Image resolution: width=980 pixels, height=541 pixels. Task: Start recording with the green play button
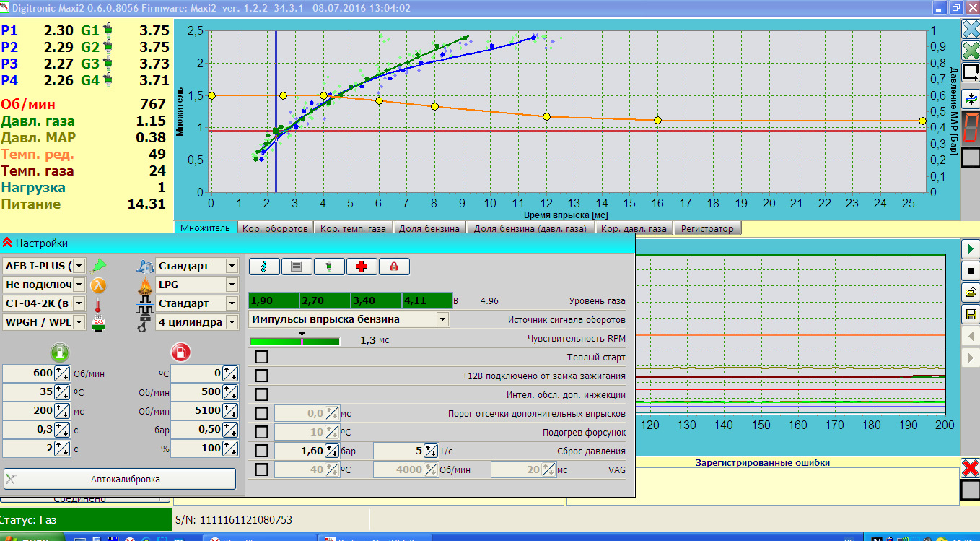coord(971,249)
